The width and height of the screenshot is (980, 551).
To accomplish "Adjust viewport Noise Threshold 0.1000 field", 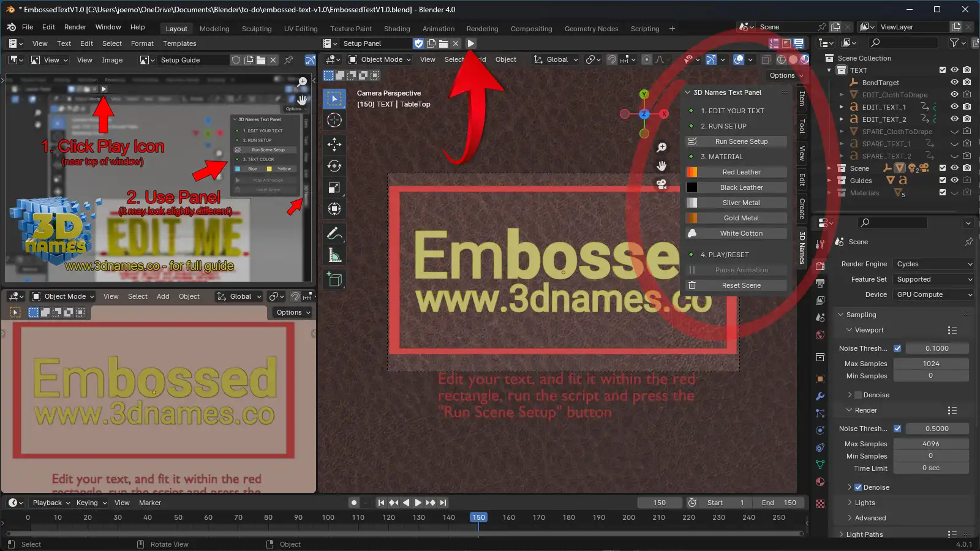I will [937, 348].
